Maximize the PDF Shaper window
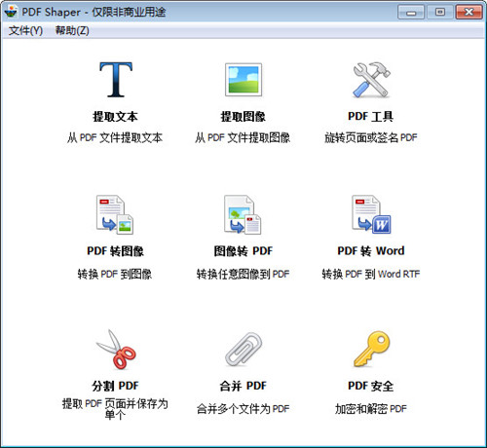The height and width of the screenshot is (448, 487). [x=440, y=13]
